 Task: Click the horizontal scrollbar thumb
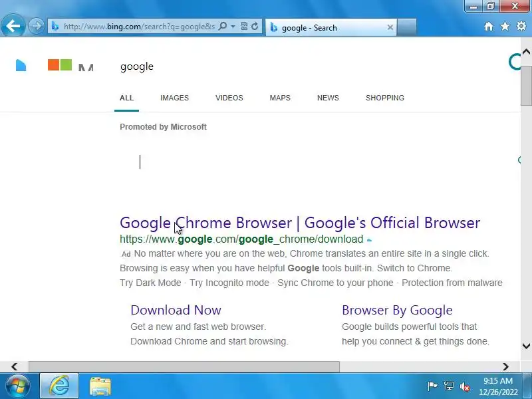[x=184, y=367]
